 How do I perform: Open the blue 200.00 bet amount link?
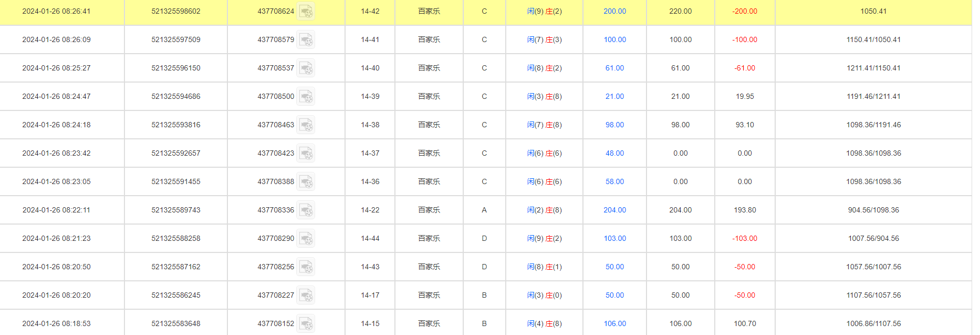614,11
